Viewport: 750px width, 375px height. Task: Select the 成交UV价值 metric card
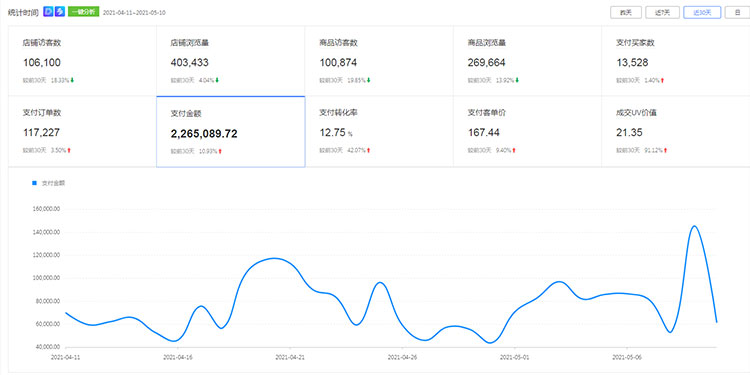pos(675,132)
